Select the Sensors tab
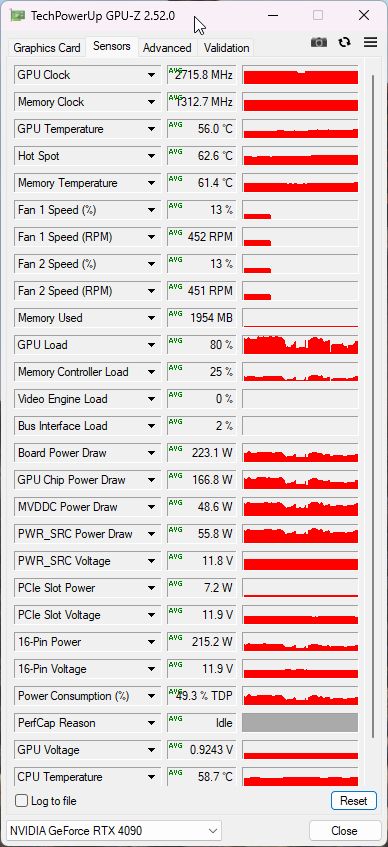388x847 pixels. (111, 46)
